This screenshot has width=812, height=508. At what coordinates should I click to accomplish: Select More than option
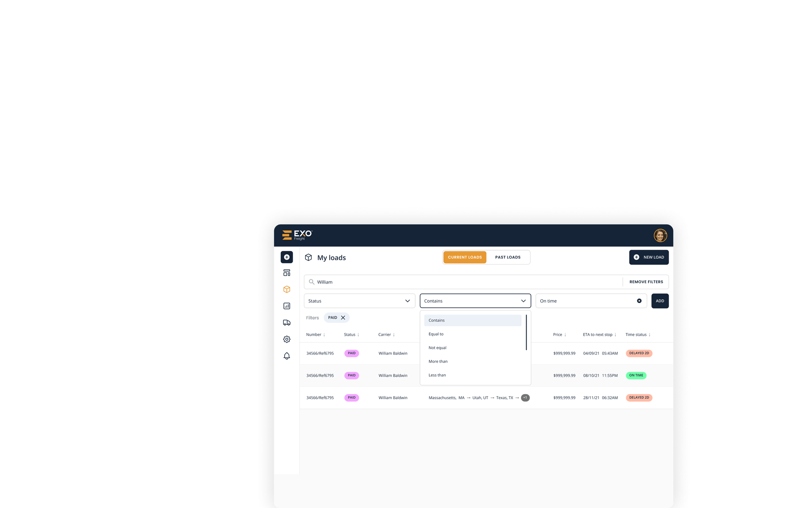438,362
